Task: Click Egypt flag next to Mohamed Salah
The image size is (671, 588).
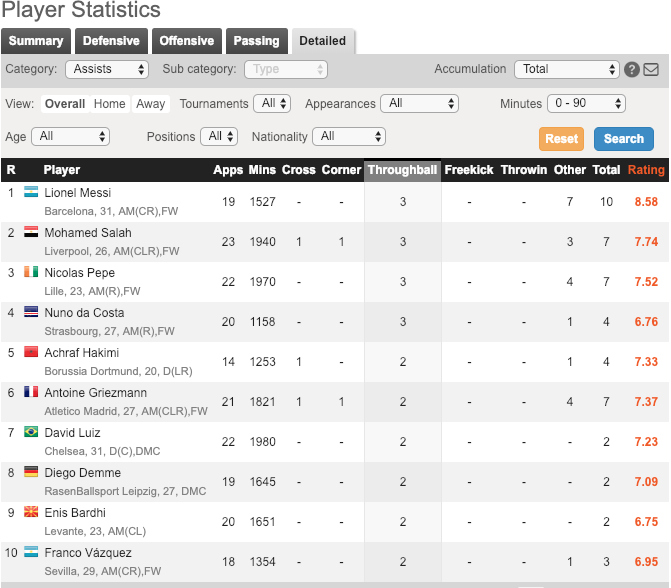Action: click(x=30, y=232)
